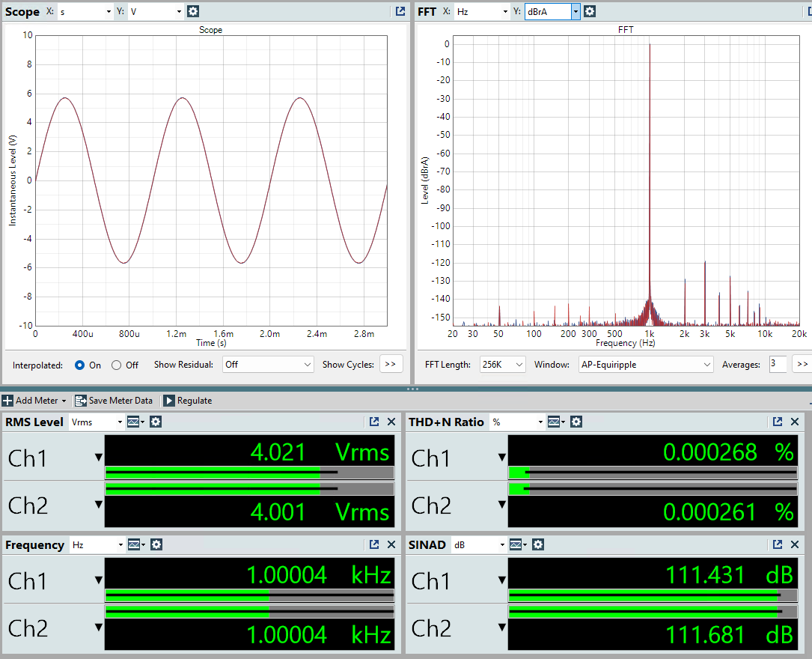
Task: Expand THD+N Ch2 channel arrow
Action: tap(502, 504)
